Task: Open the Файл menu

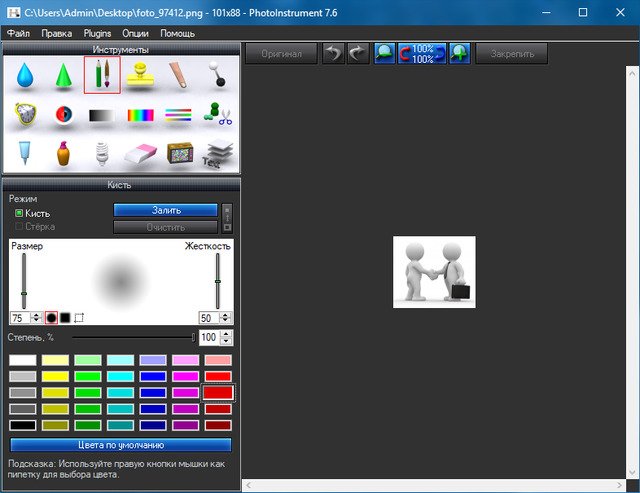Action: tap(18, 33)
